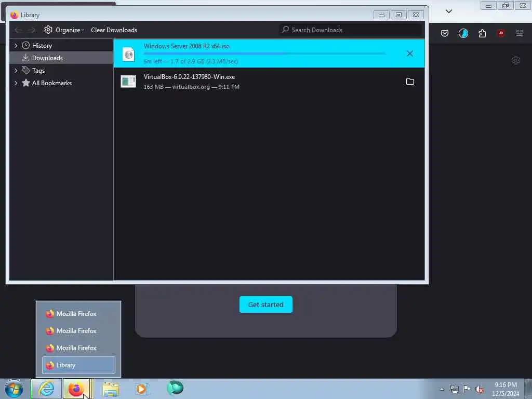Switch to third Mozilla Firefox window in taskbar list
This screenshot has width=532, height=399.
tap(78, 348)
